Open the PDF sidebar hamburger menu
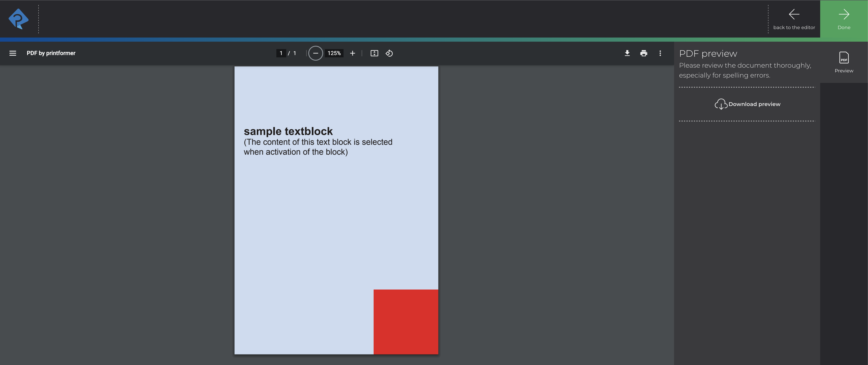The width and height of the screenshot is (868, 365). click(13, 53)
